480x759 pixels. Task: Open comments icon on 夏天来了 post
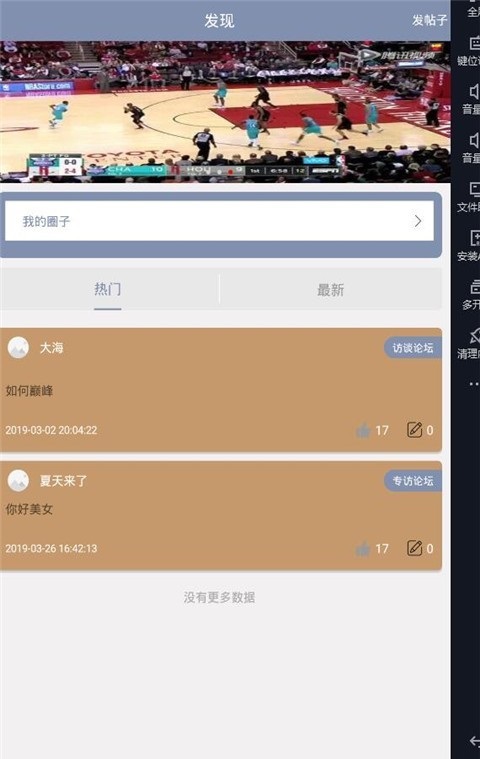click(x=414, y=548)
